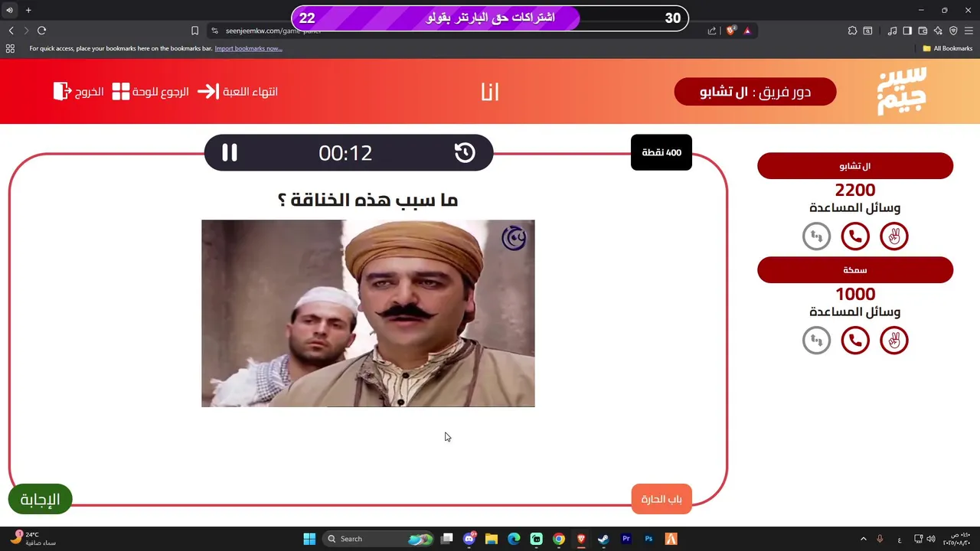Click the 00:12 timer readout

pyautogui.click(x=345, y=153)
